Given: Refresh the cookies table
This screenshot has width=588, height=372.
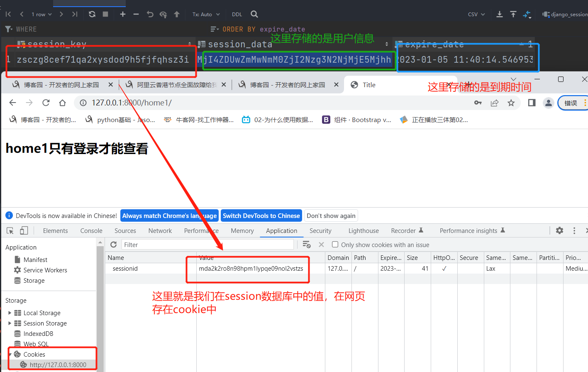Looking at the screenshot, I should coord(113,245).
